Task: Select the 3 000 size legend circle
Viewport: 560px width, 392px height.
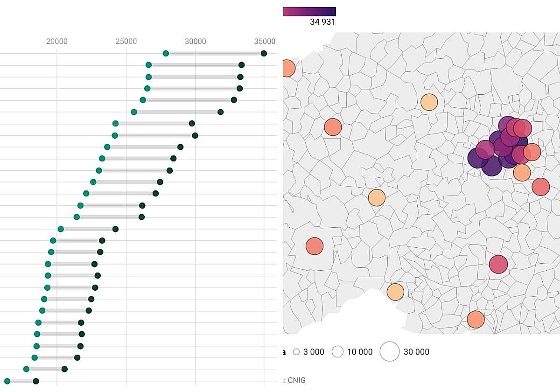Action: (296, 352)
